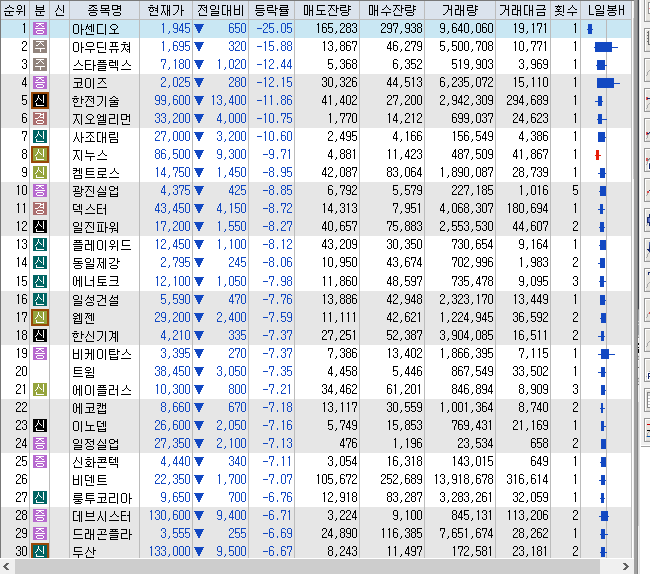Sort by the 현재가 column header
Screen dimensions: 650x574
pos(166,10)
